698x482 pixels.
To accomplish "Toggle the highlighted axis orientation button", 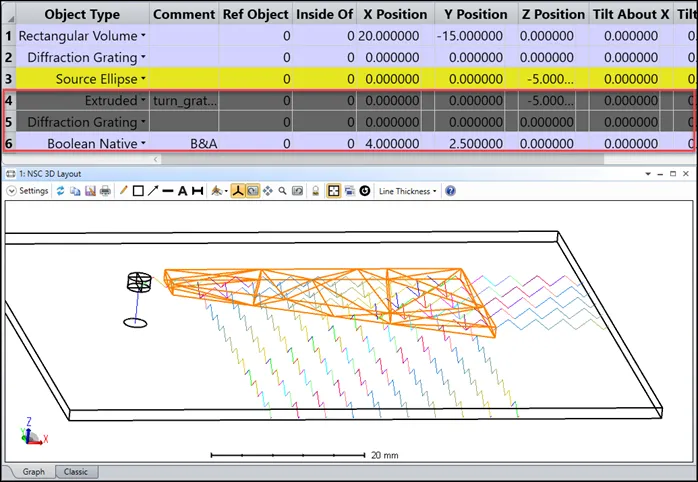I will (x=238, y=191).
